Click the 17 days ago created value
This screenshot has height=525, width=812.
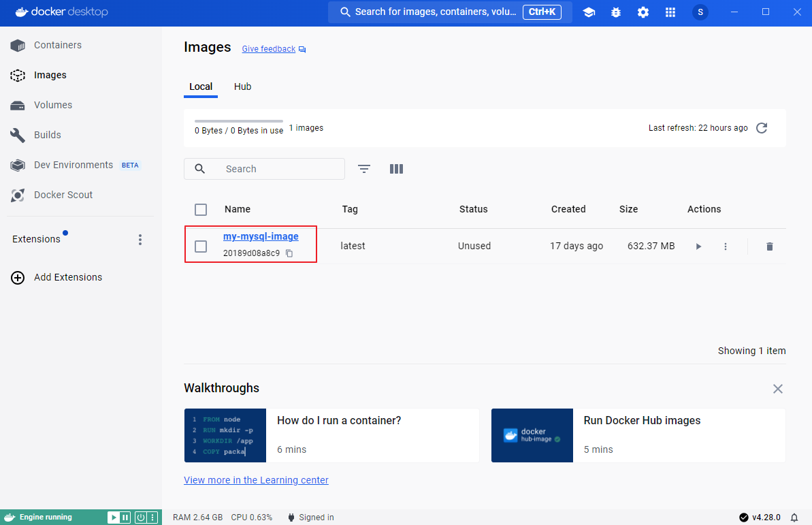click(x=576, y=246)
